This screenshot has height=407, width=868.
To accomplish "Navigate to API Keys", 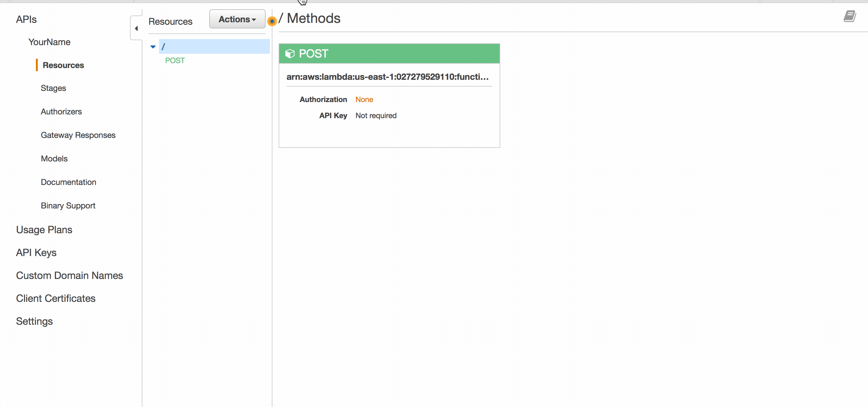I will [36, 252].
